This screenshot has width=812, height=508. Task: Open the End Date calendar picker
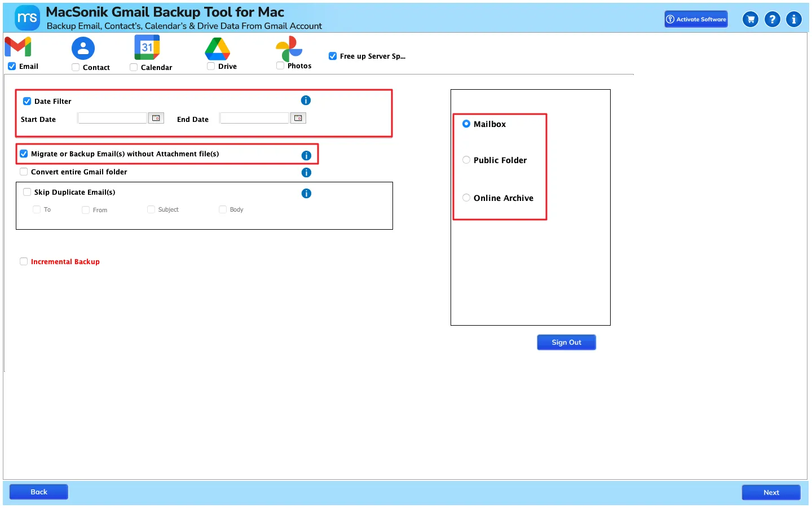298,118
